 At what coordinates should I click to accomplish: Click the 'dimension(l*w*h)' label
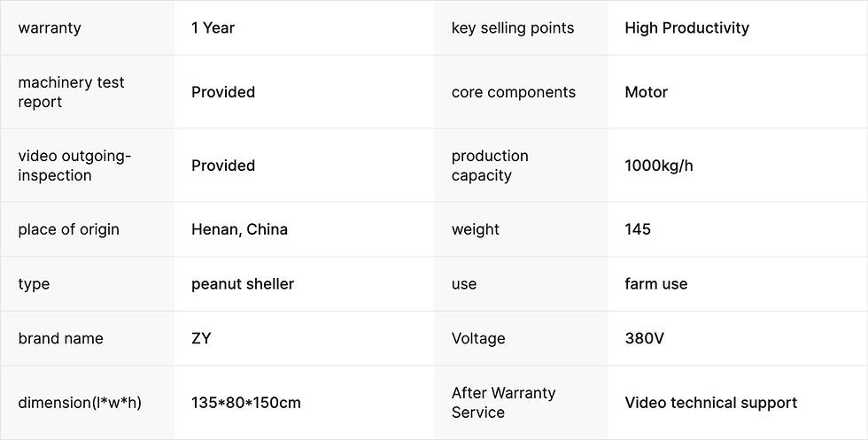[80, 403]
